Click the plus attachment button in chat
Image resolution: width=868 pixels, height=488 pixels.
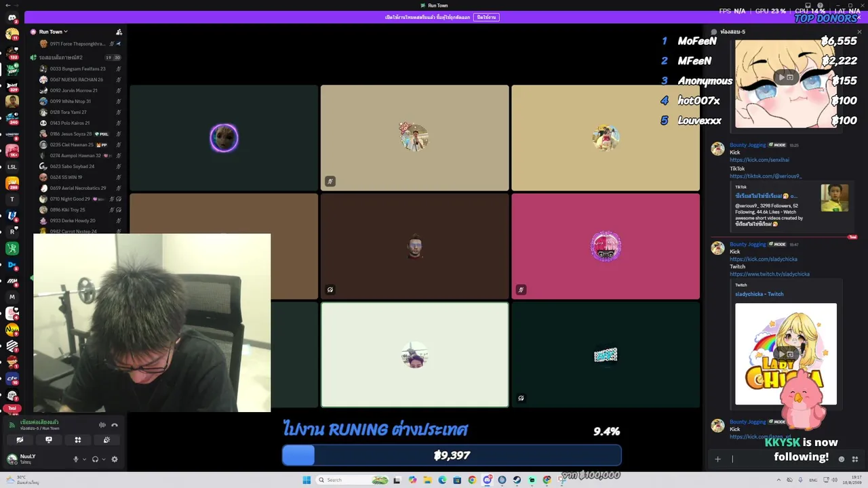coord(717,459)
